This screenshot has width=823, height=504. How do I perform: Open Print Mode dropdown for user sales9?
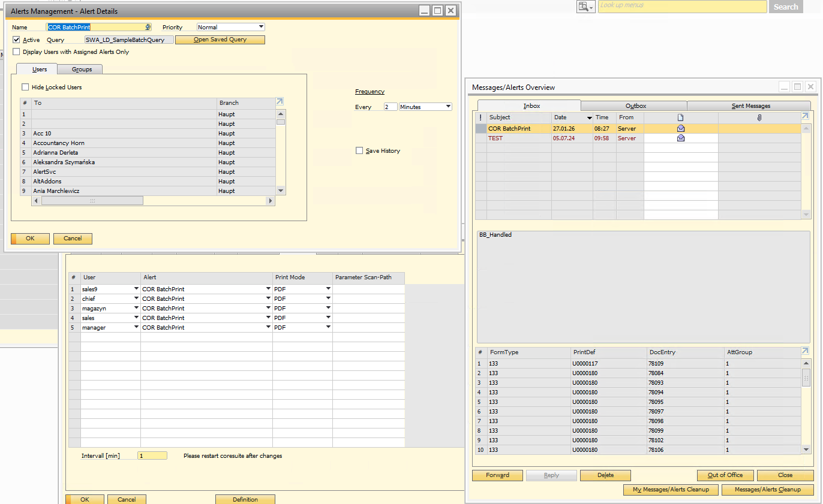(328, 289)
